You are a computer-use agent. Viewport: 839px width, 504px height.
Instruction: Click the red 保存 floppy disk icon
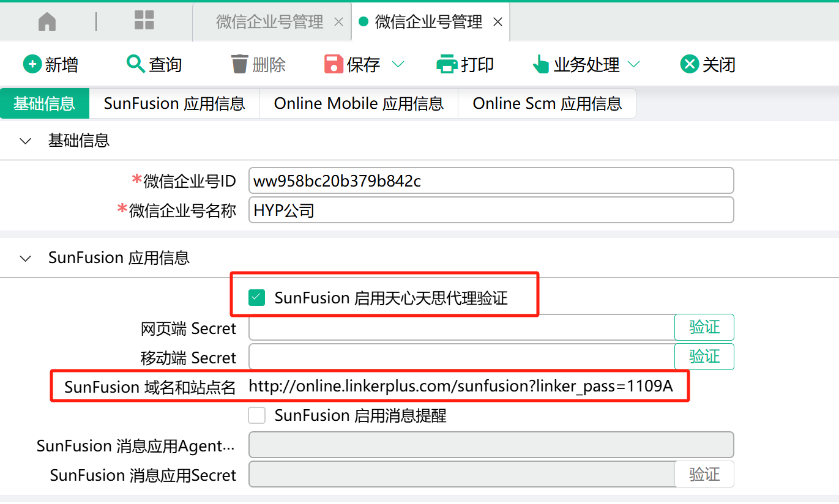[x=334, y=64]
